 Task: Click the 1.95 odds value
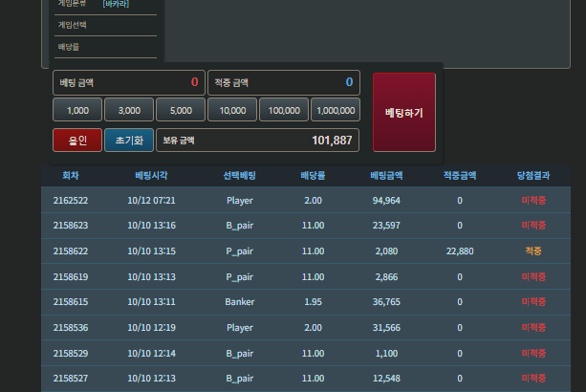point(313,301)
